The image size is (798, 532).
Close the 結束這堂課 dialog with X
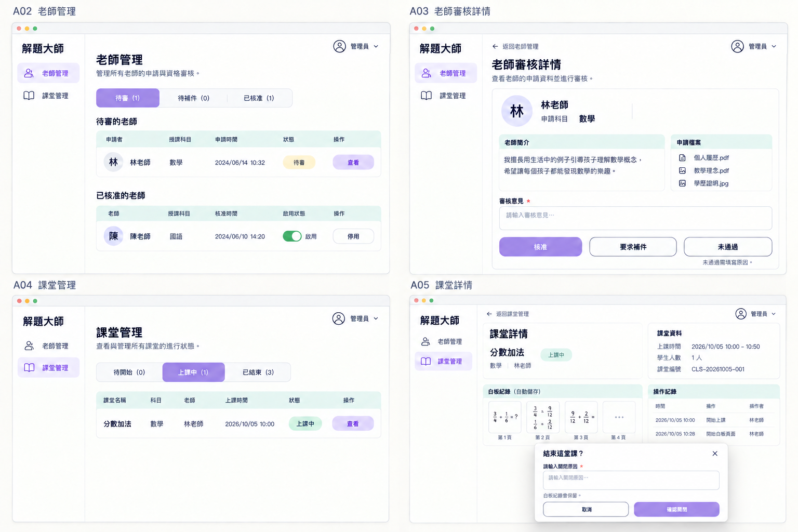coord(715,454)
